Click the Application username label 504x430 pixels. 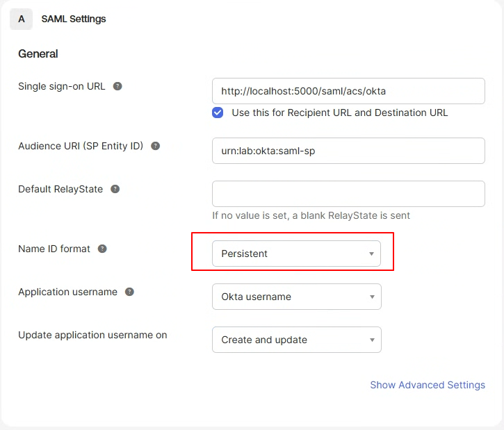[68, 292]
